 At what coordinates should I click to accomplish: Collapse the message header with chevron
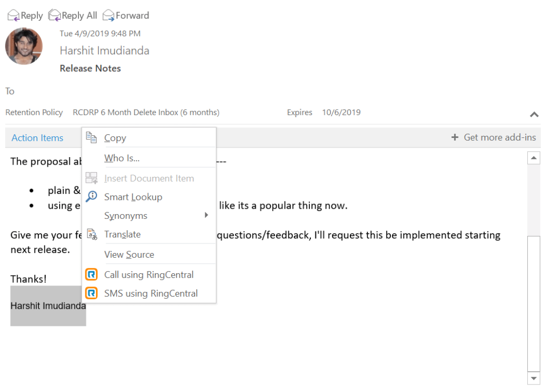(534, 114)
